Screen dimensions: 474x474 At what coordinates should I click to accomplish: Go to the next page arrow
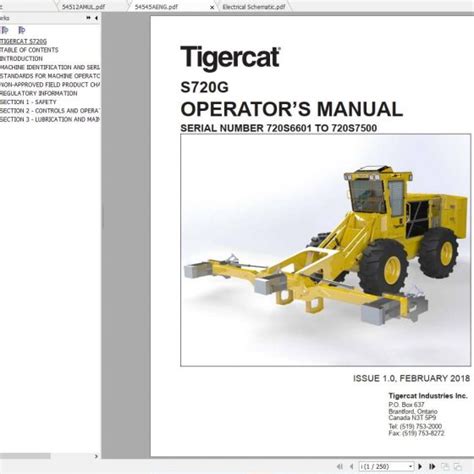(x=420, y=466)
